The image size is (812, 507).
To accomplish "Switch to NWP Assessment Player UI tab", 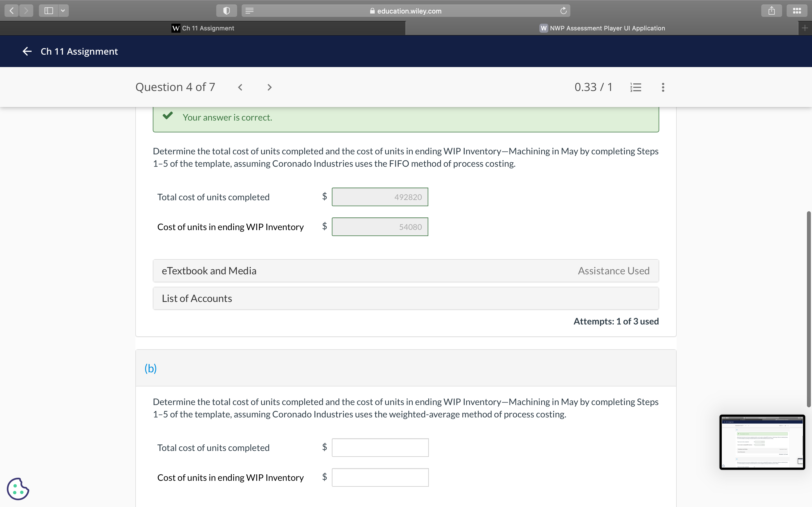I will [602, 28].
